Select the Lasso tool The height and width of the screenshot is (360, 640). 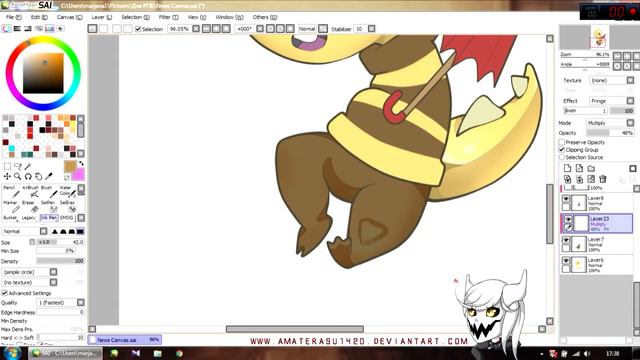click(x=18, y=167)
